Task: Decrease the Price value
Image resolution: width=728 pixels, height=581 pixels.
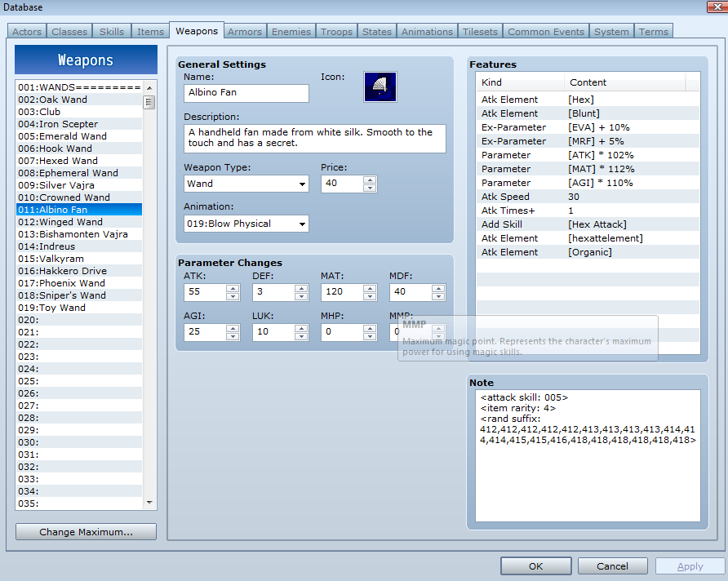Action: (x=370, y=188)
